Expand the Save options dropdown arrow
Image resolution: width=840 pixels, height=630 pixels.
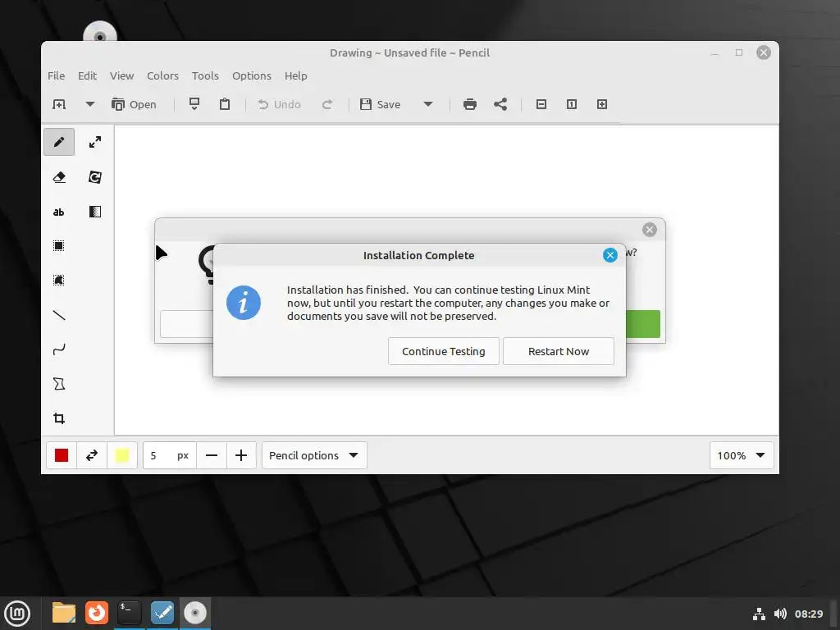[428, 104]
